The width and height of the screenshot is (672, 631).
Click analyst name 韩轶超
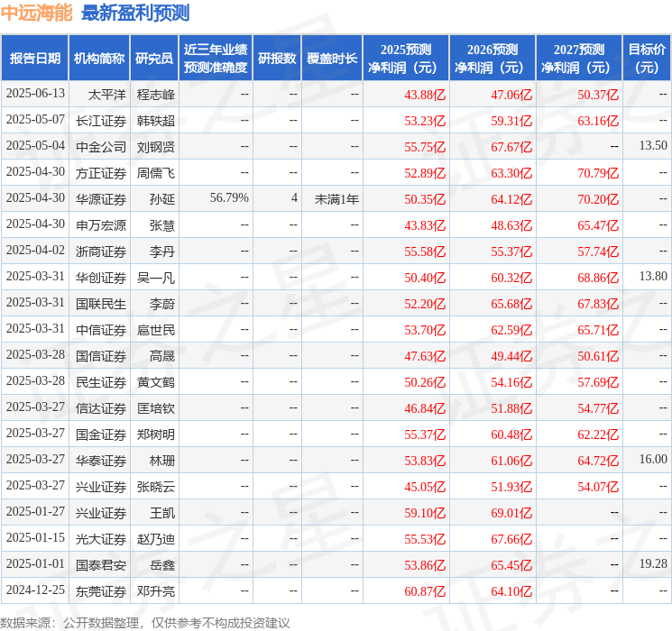click(x=155, y=121)
